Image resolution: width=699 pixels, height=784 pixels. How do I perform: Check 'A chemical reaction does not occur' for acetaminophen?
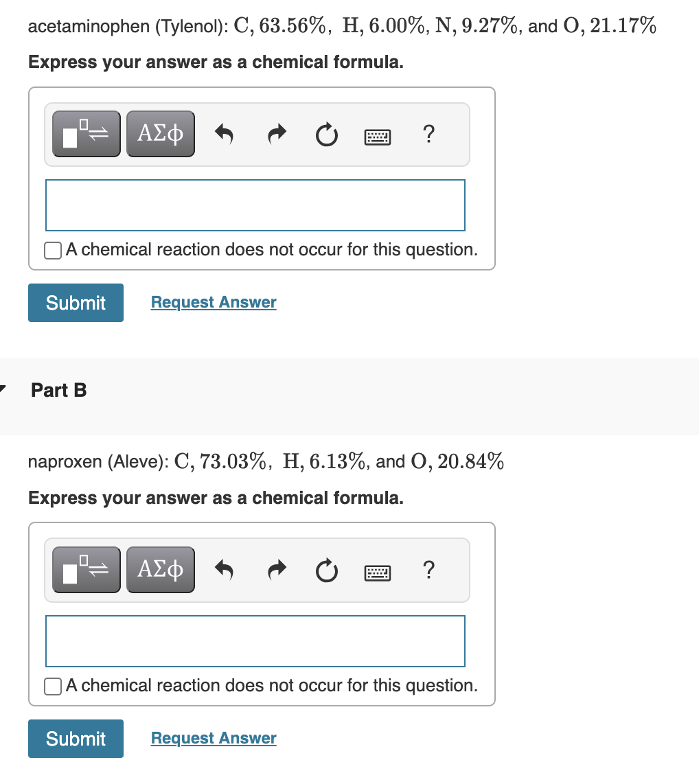click(52, 250)
